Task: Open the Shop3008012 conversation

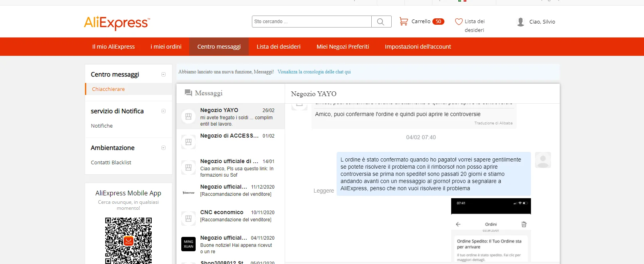Action: tap(231, 261)
